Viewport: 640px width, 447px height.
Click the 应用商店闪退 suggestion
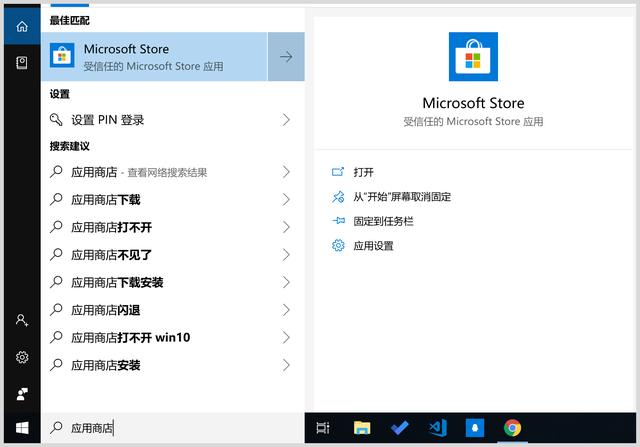tap(173, 310)
